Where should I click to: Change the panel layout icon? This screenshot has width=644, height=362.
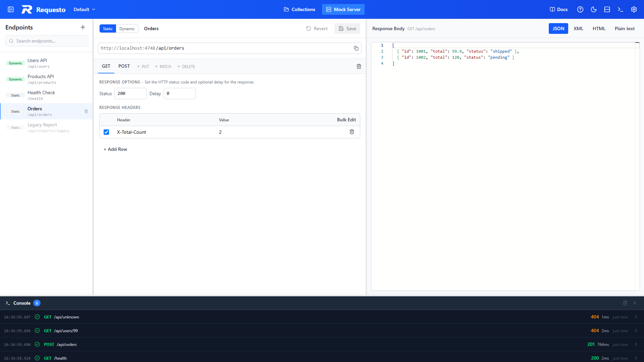click(607, 9)
